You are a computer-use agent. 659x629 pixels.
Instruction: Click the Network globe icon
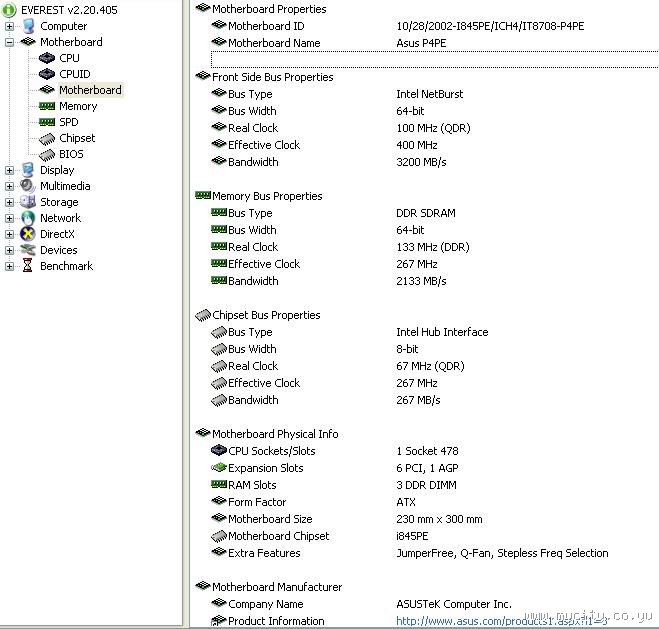tap(28, 218)
